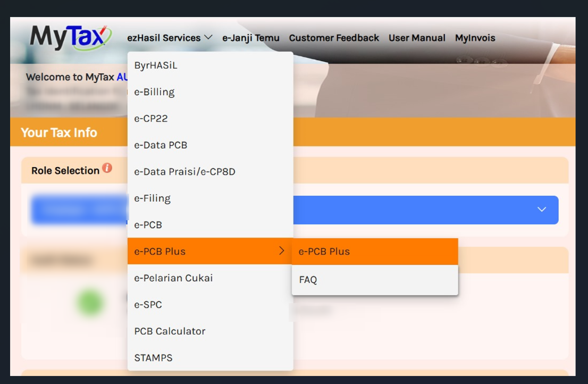Viewport: 588px width, 384px height.
Task: Open e-Janji Temu menu
Action: [251, 38]
